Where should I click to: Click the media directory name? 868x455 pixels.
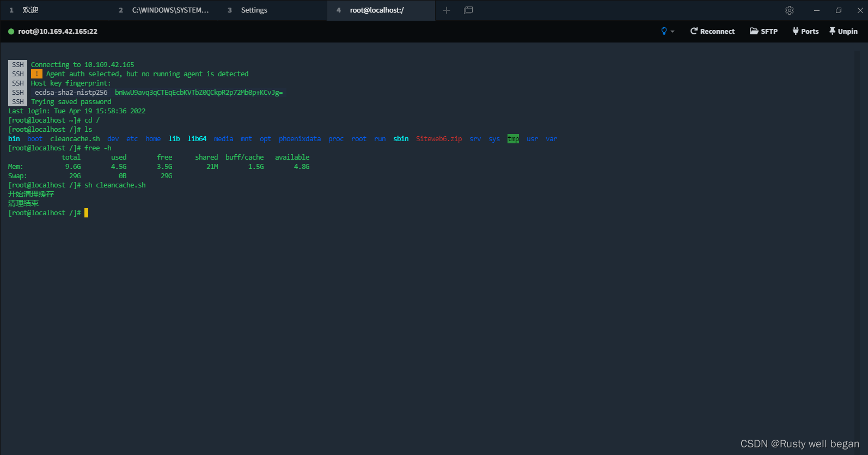(x=223, y=139)
